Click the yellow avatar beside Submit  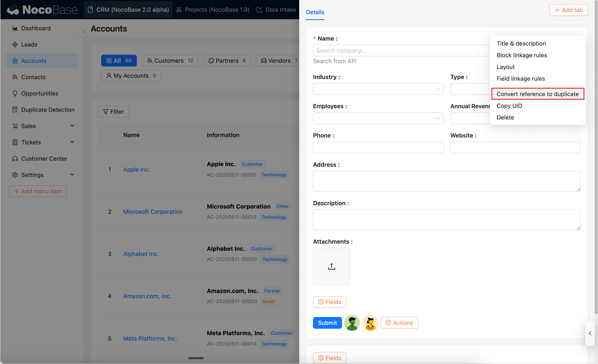370,323
